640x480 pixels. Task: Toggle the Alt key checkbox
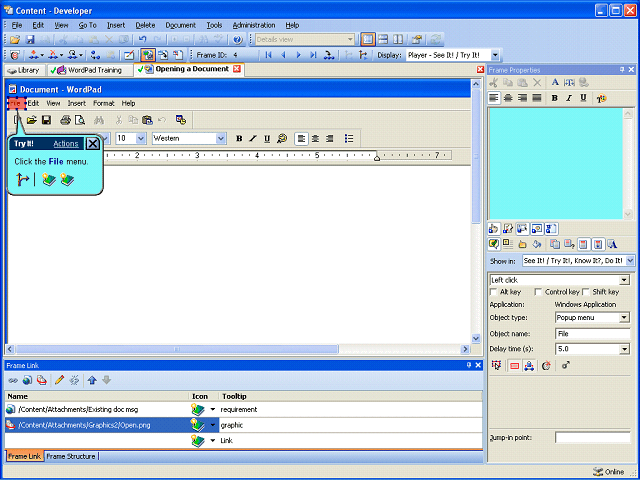(x=493, y=292)
